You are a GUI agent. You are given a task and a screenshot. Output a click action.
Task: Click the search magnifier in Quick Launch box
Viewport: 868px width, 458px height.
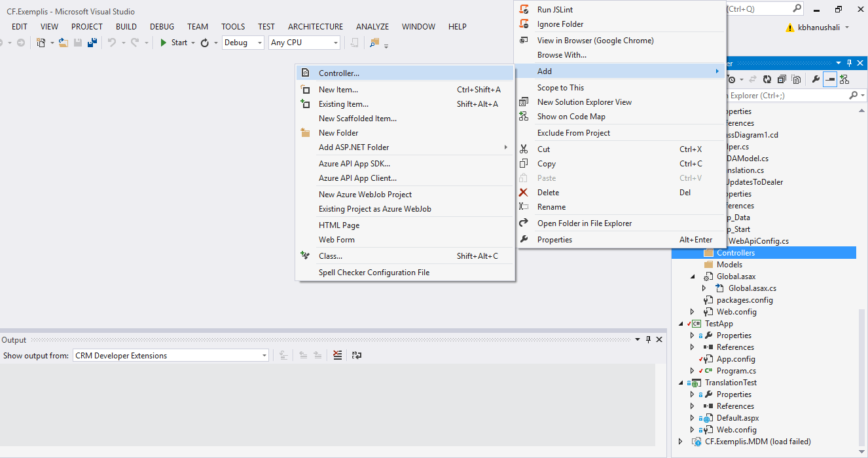tap(797, 9)
